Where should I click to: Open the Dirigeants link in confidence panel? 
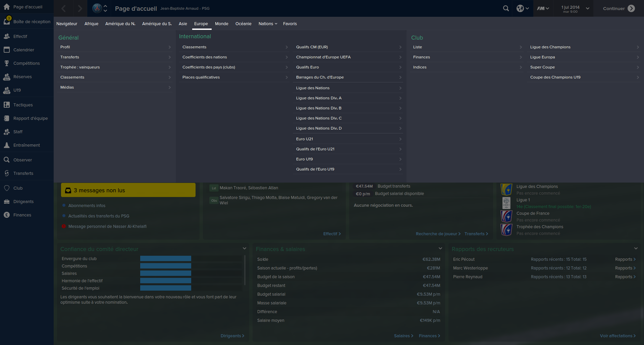(232, 336)
